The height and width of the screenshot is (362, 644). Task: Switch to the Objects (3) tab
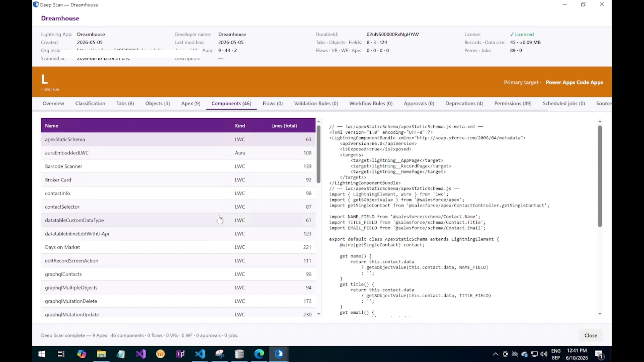pyautogui.click(x=157, y=103)
